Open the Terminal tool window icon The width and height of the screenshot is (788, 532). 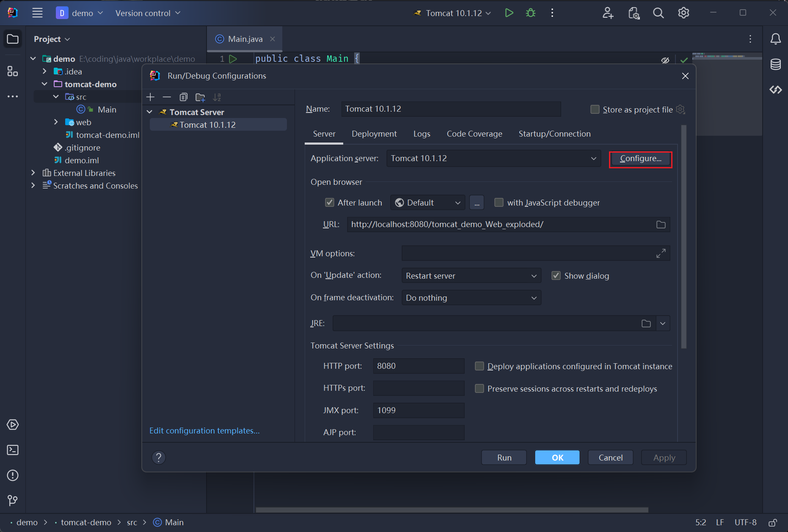[13, 450]
